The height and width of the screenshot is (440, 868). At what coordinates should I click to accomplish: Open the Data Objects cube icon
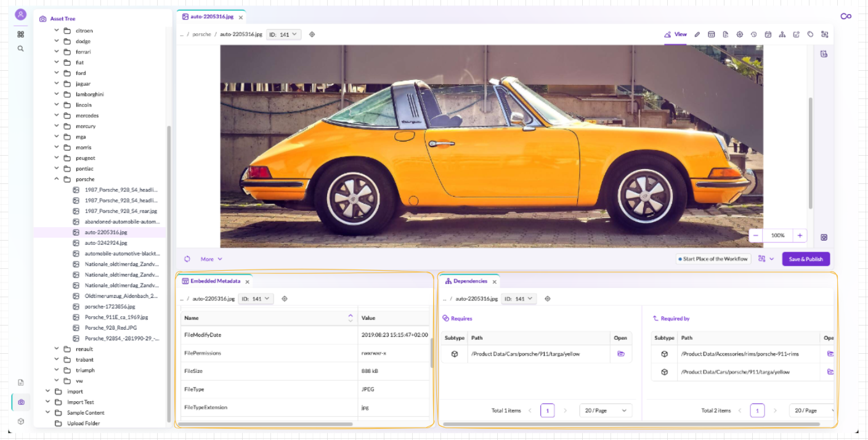(x=20, y=422)
